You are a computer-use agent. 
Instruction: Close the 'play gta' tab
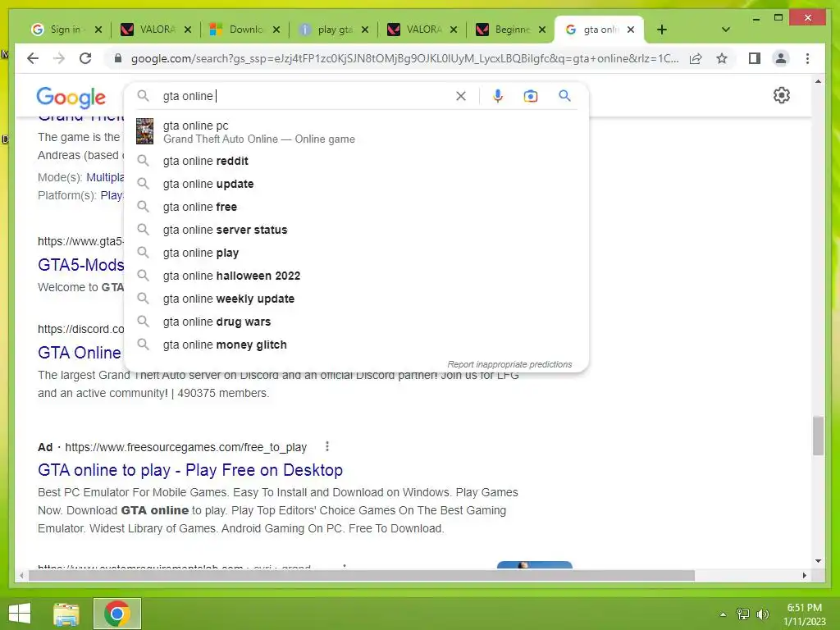[365, 30]
